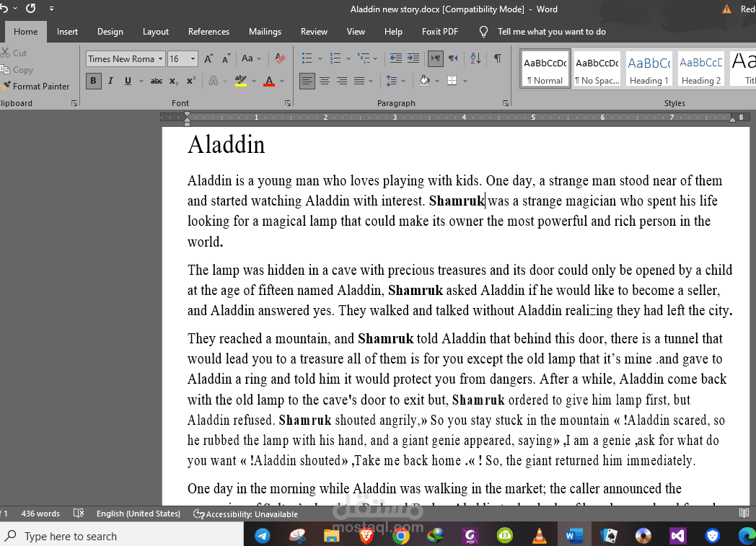
Task: Apply the No Spacing style
Action: pyautogui.click(x=597, y=69)
